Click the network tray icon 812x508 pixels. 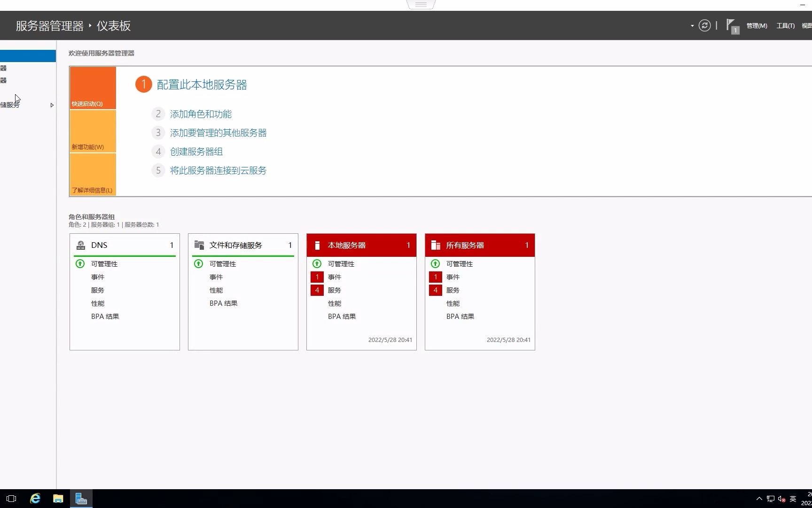[771, 499]
